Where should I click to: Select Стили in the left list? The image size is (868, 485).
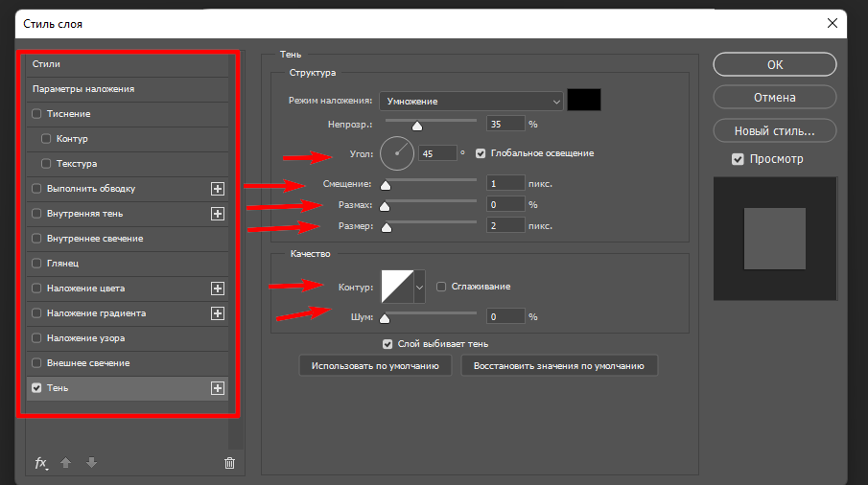128,64
